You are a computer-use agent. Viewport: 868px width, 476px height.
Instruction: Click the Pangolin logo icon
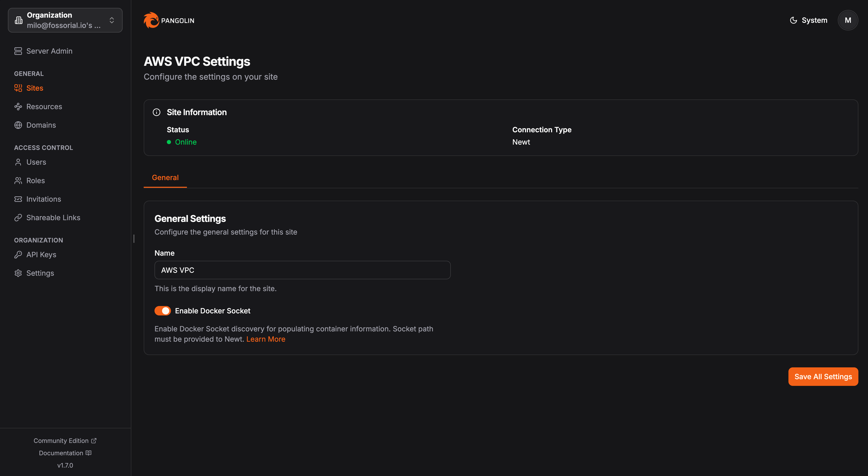tap(151, 20)
